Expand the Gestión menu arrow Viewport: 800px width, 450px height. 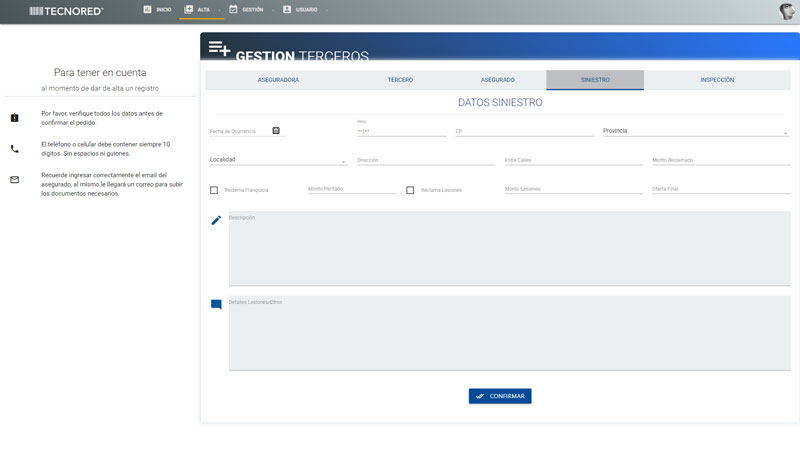[273, 10]
